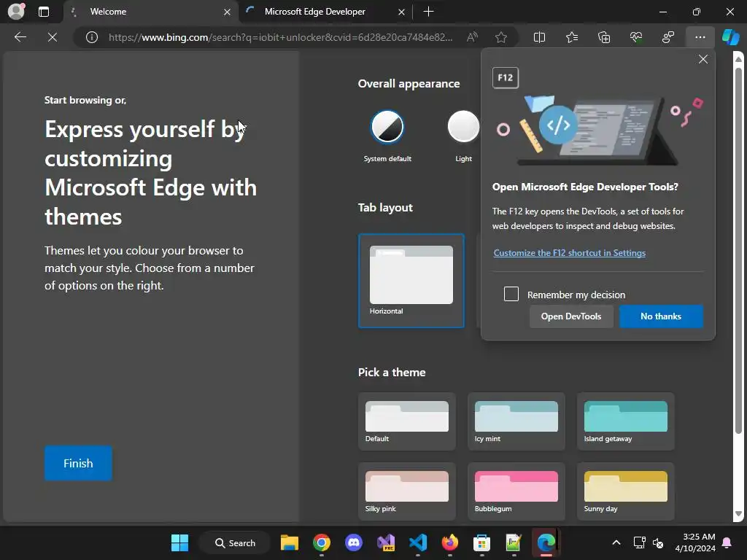
Task: Open Microsoft Store from taskbar
Action: (x=481, y=542)
